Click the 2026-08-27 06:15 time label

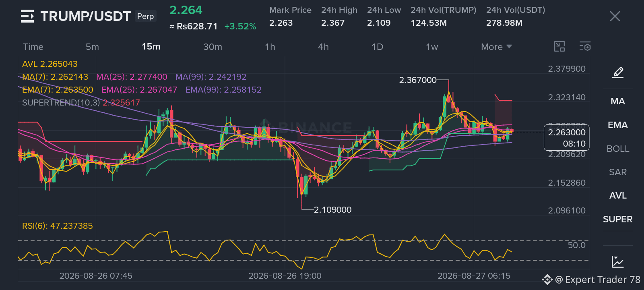(x=474, y=276)
